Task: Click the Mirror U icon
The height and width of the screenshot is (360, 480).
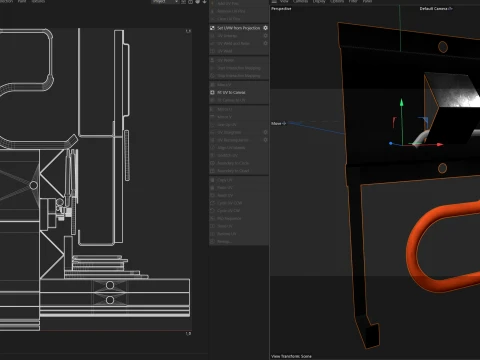Action: pos(212,109)
